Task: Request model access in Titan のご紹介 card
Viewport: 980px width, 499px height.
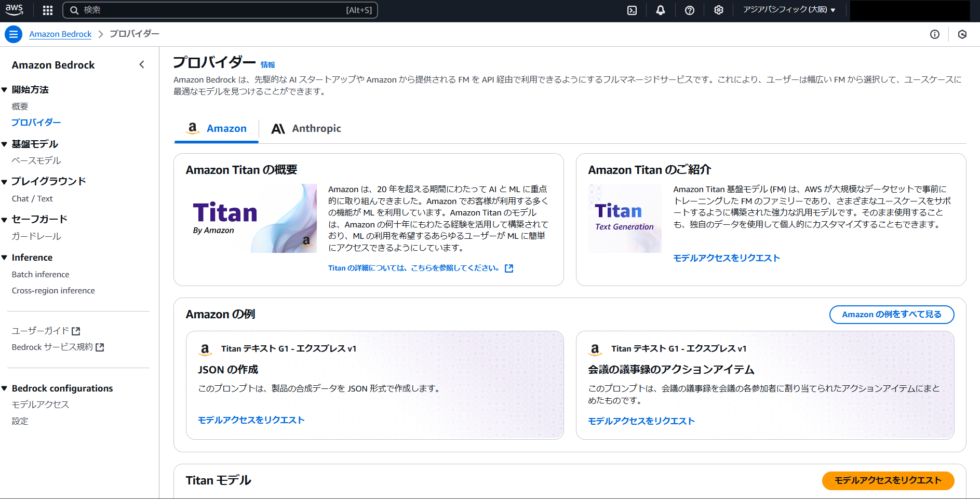Action: click(x=727, y=258)
